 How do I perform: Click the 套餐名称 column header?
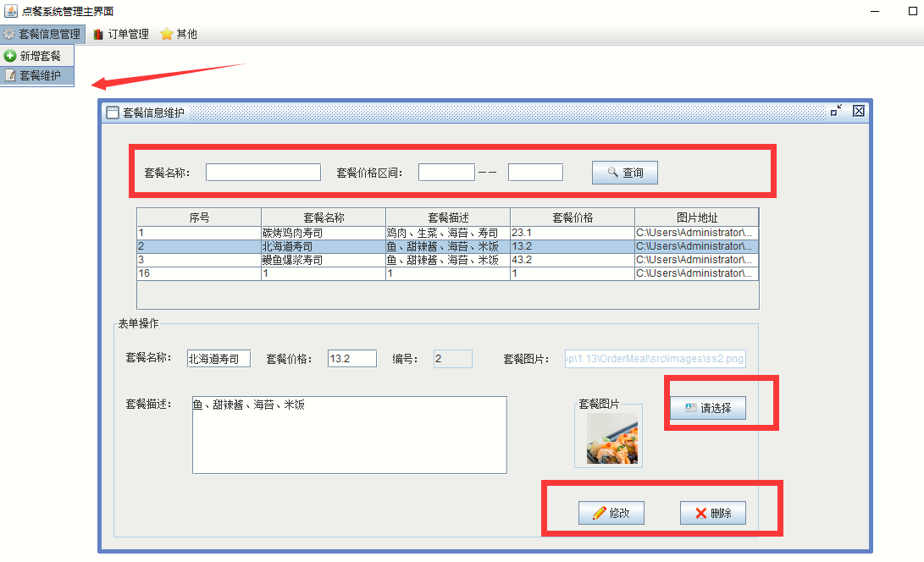324,218
